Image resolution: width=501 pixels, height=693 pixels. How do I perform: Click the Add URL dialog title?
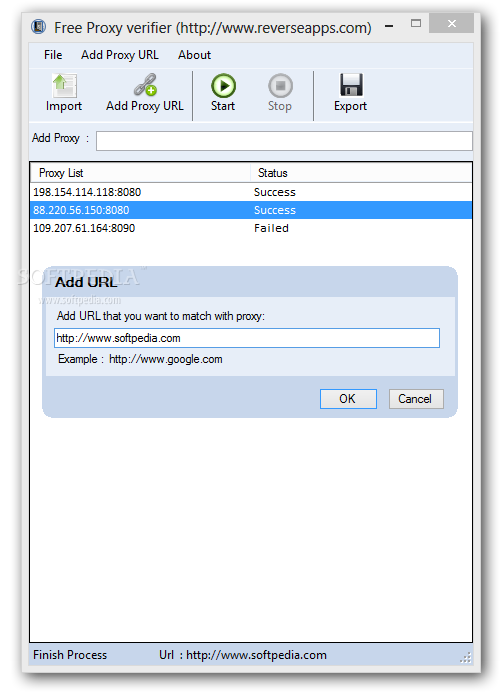(86, 282)
